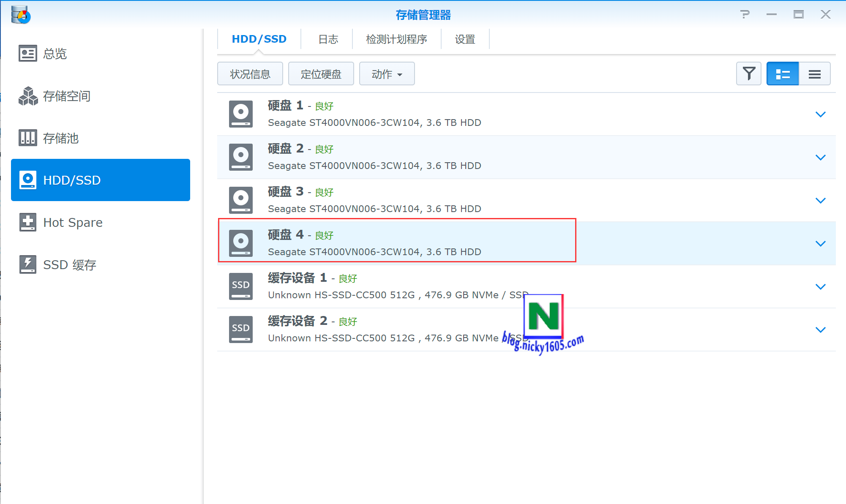Screen dimensions: 846x504
Task: Expand details of 硬盘 2
Action: point(820,158)
